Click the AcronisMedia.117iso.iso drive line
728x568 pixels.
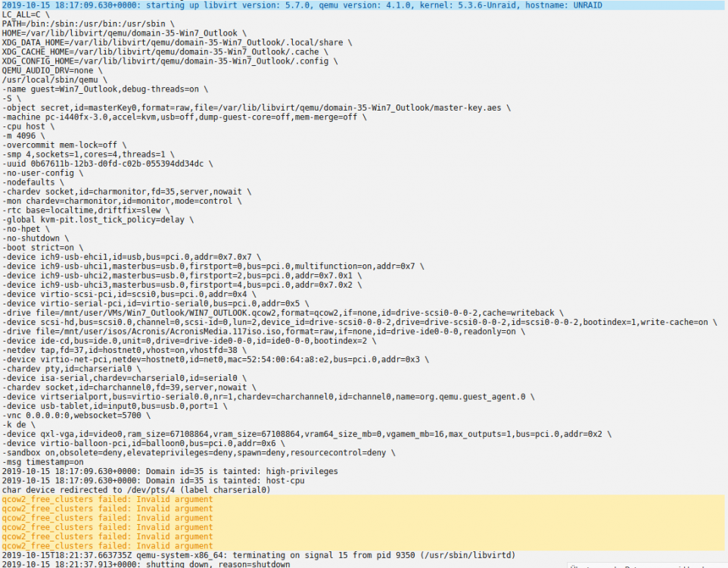(263, 330)
